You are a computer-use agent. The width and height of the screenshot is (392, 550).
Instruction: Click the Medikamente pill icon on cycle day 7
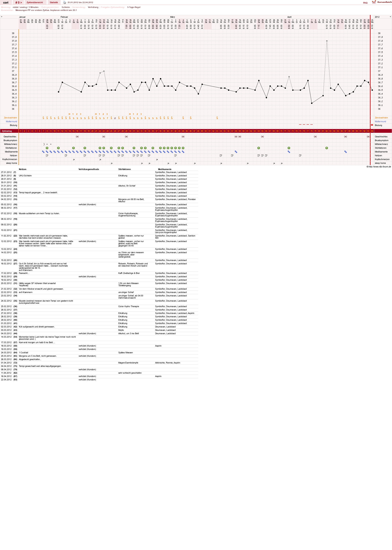[43, 152]
